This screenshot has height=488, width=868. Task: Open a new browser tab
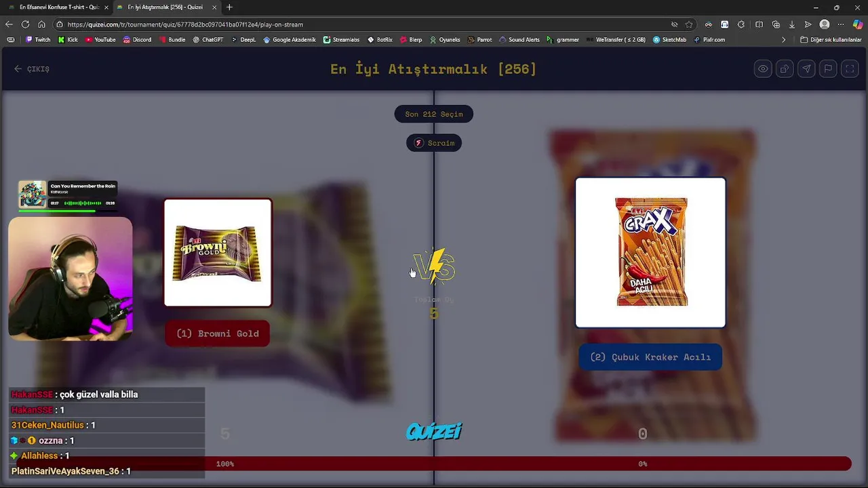point(229,7)
